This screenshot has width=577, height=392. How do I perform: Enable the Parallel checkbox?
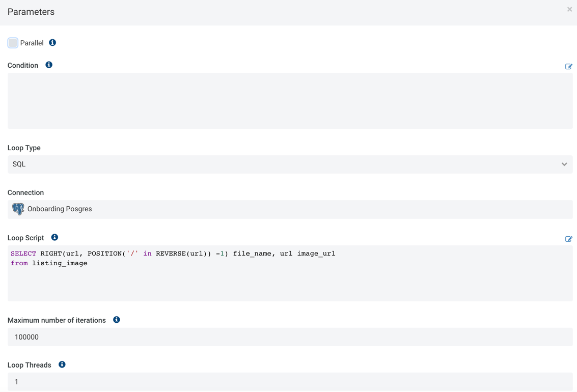[x=13, y=43]
